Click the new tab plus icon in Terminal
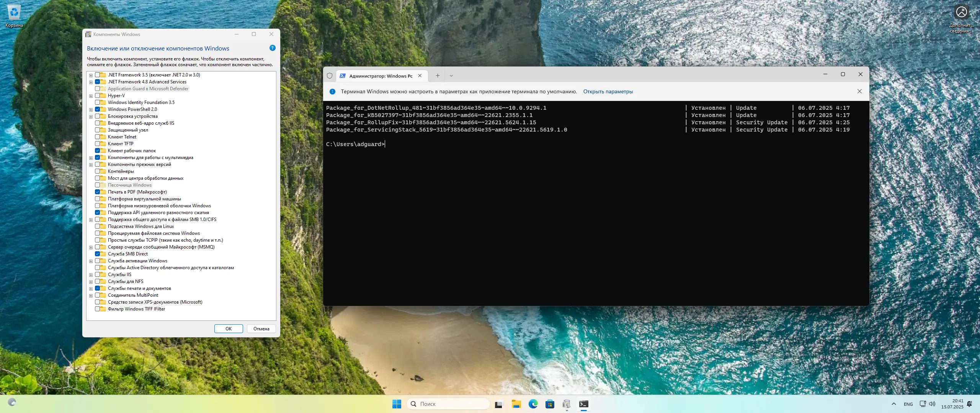The height and width of the screenshot is (413, 980). point(437,76)
